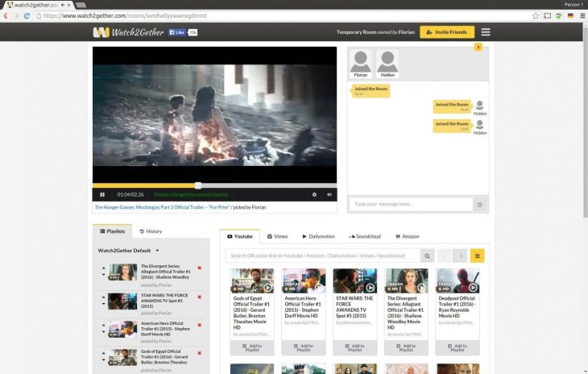
Task: Move Gods of Egypt playlist item up
Action: point(103,353)
